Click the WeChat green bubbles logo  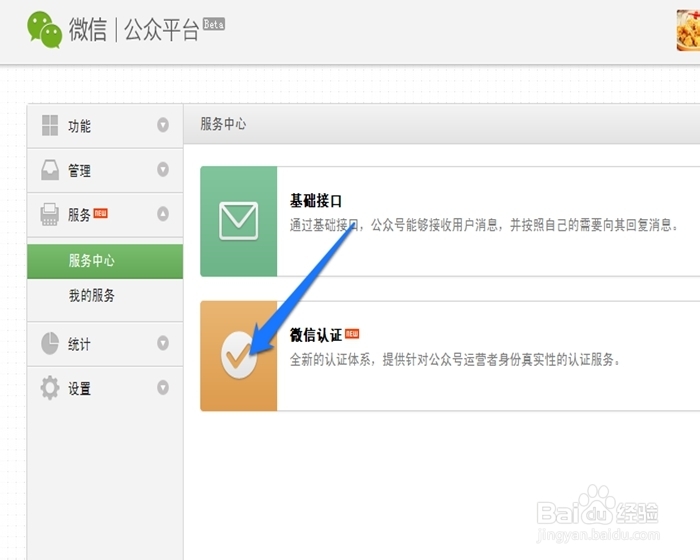pos(44,30)
